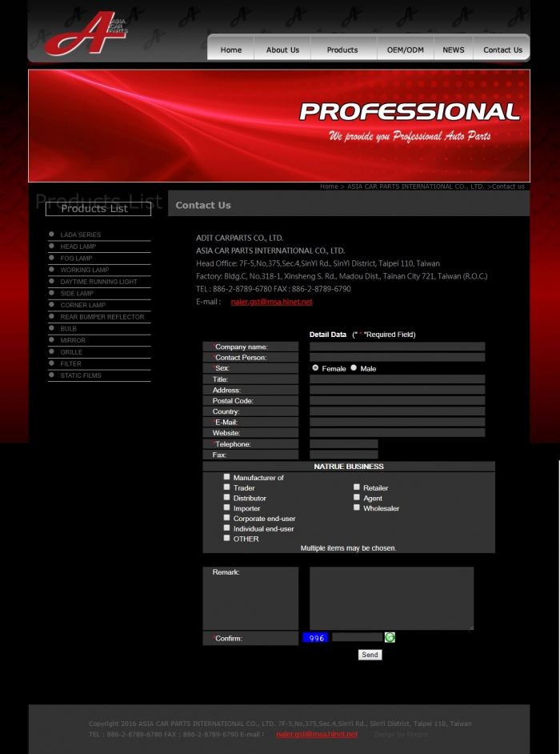Image resolution: width=560 pixels, height=754 pixels.
Task: Click the Telephone input field
Action: [344, 444]
